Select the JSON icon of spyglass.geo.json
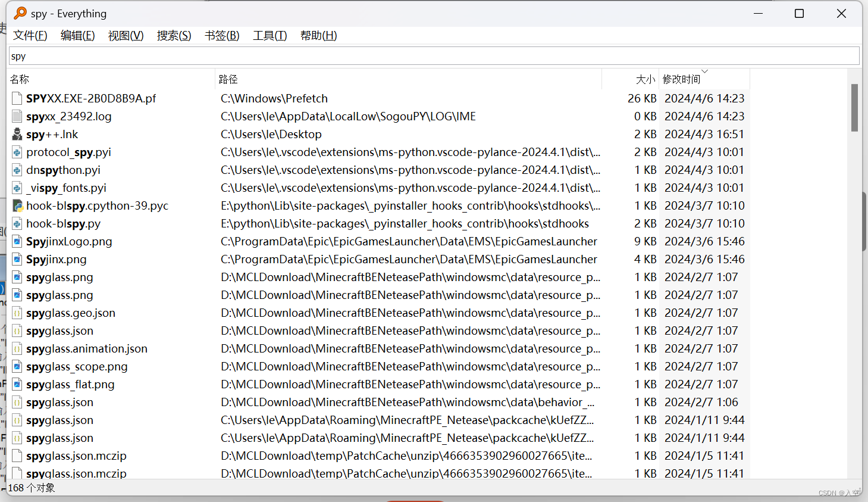The width and height of the screenshot is (868, 502). (x=17, y=313)
